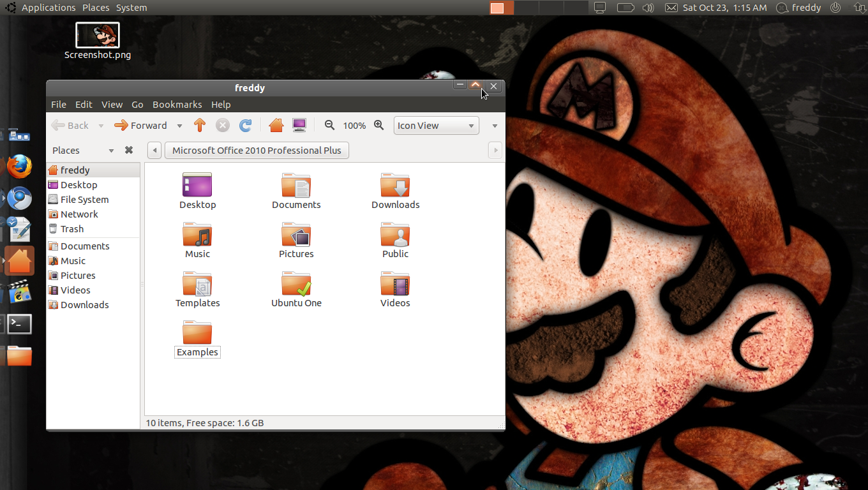Open the Documents folder icon

pos(296,185)
